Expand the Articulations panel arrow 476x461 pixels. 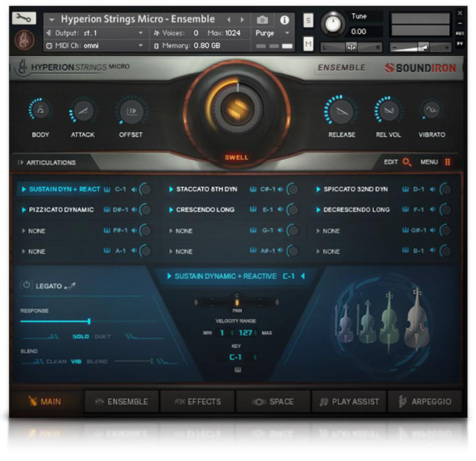click(20, 162)
